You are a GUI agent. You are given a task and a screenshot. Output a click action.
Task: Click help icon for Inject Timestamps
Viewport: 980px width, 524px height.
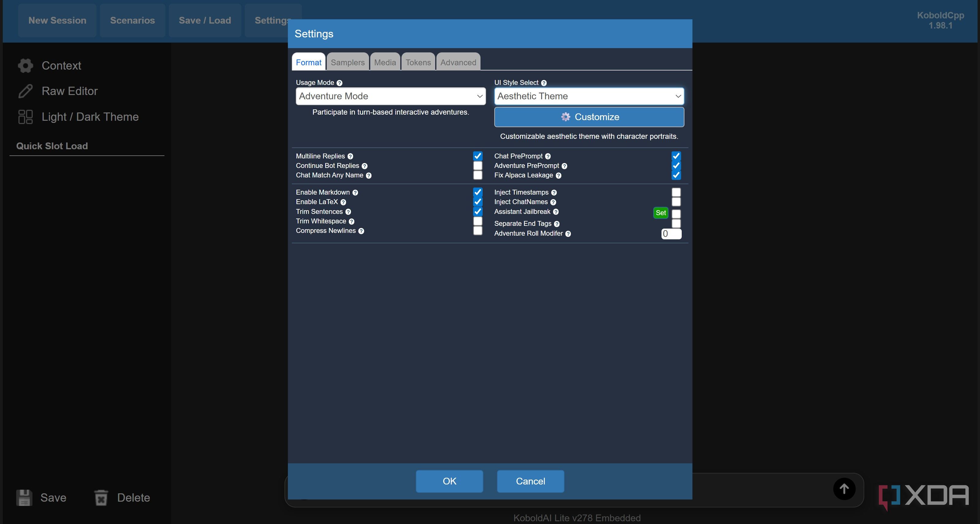point(553,192)
